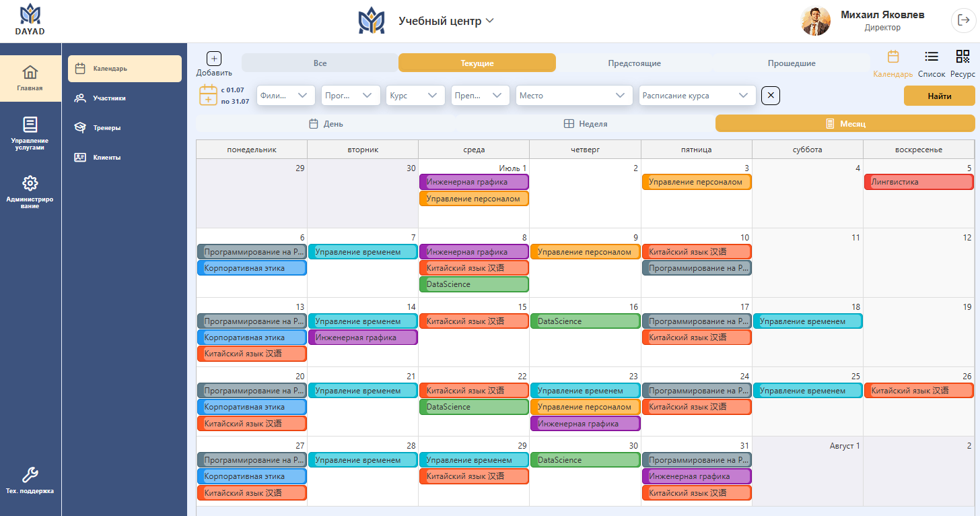Image resolution: width=980 pixels, height=516 pixels.
Task: Select the Все tab
Action: pos(320,63)
